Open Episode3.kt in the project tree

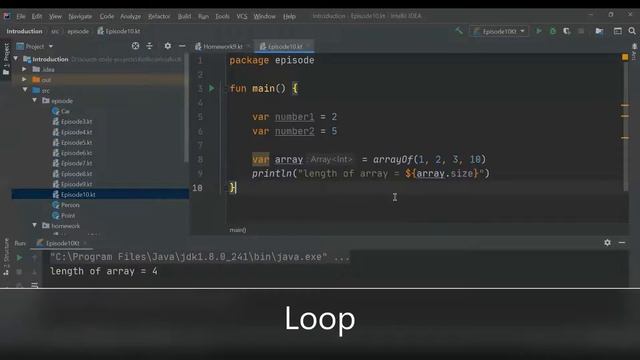tap(72, 122)
